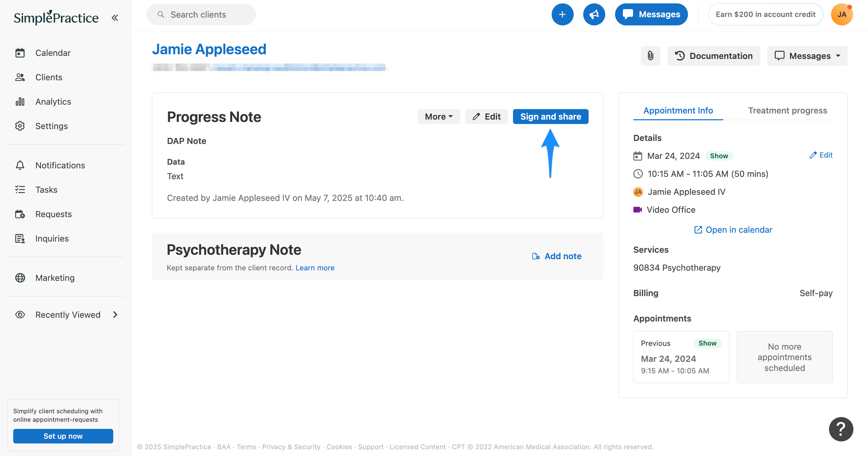Open announcements megaphone icon

pos(594,15)
